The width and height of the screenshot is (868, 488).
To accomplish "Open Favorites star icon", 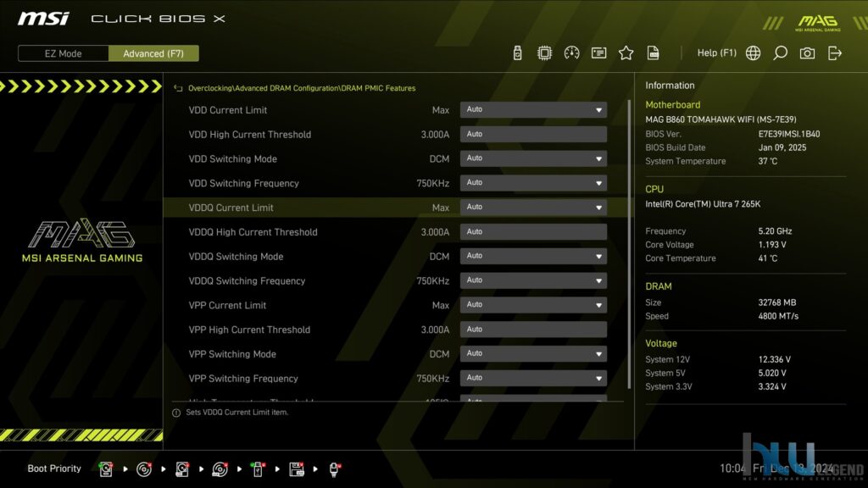I will point(626,53).
